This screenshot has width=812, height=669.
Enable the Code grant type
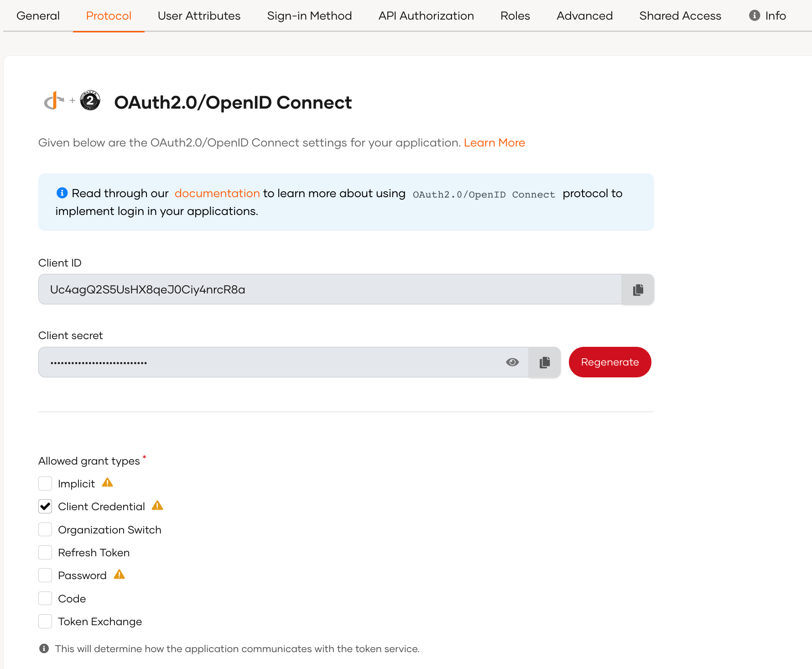45,598
